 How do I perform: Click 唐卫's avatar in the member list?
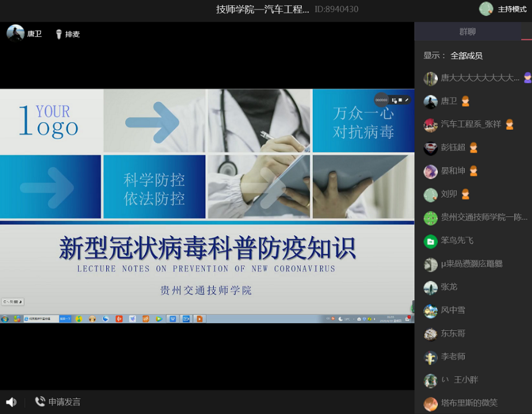(x=430, y=102)
